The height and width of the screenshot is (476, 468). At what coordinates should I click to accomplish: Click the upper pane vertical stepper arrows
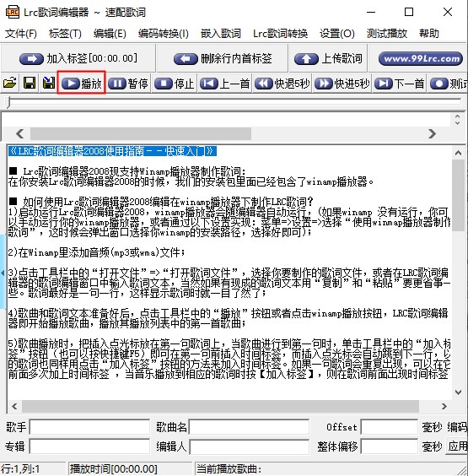tap(457, 120)
